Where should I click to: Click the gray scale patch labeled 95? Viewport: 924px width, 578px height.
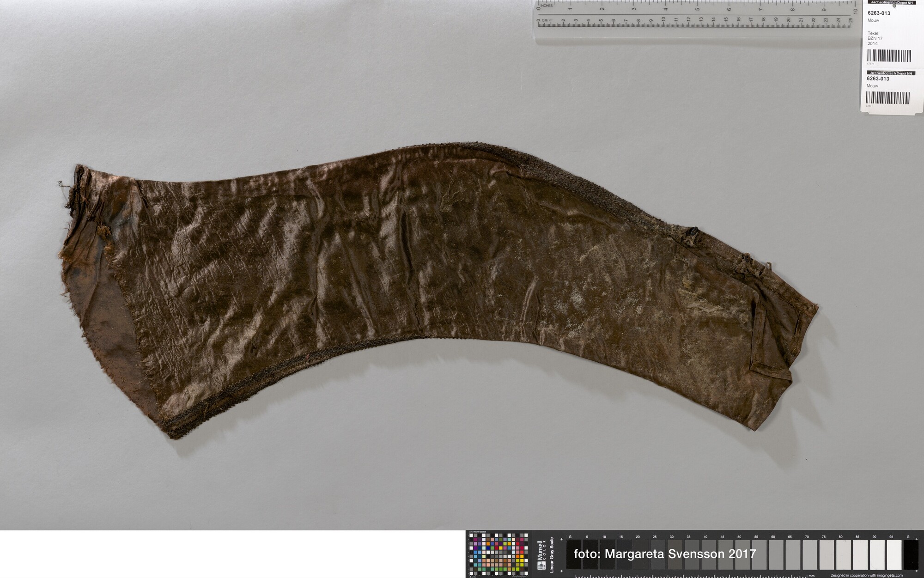coord(894,554)
